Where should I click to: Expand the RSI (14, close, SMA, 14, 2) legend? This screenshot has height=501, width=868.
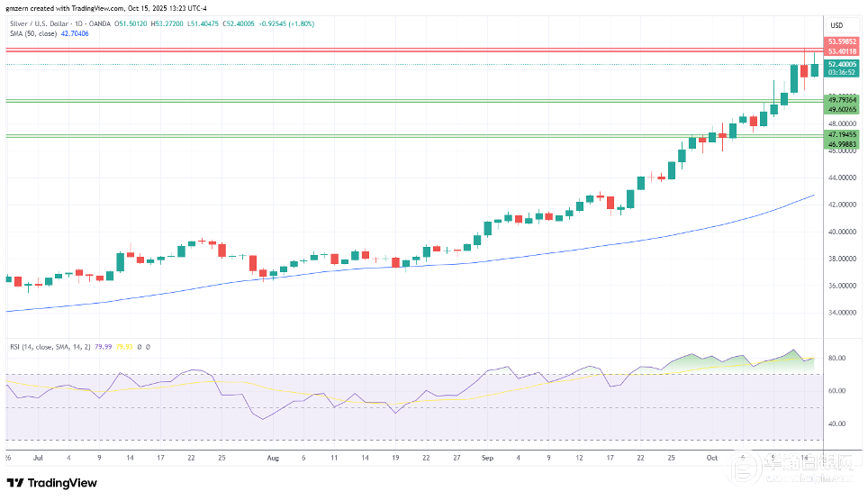[x=54, y=346]
